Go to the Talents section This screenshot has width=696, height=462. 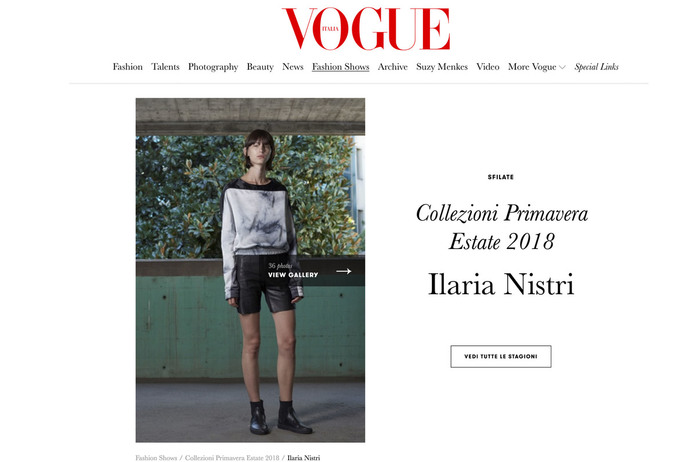165,67
